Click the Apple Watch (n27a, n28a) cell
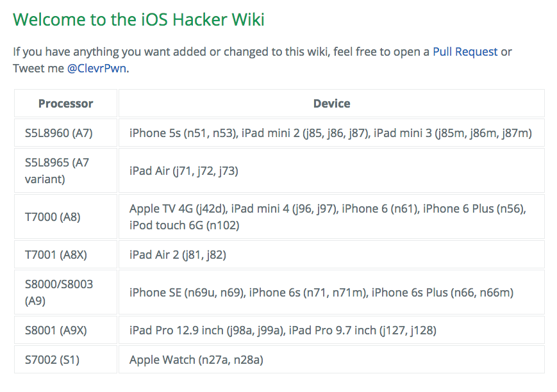557x392 pixels. (x=196, y=360)
